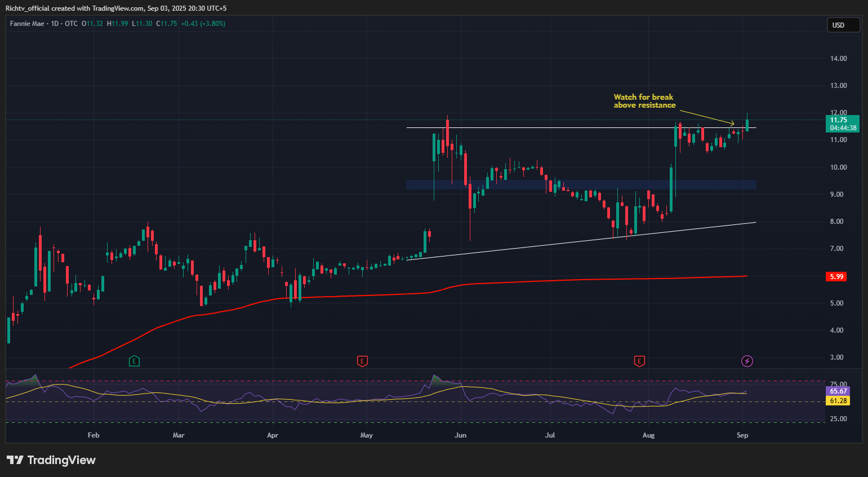Click the 14.00 price axis label
This screenshot has height=477, width=868.
click(838, 59)
